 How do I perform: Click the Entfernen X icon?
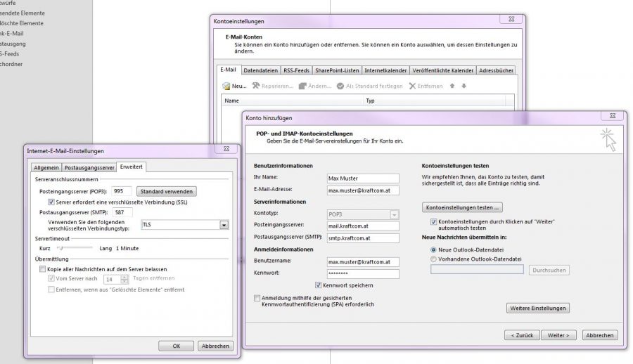(413, 86)
